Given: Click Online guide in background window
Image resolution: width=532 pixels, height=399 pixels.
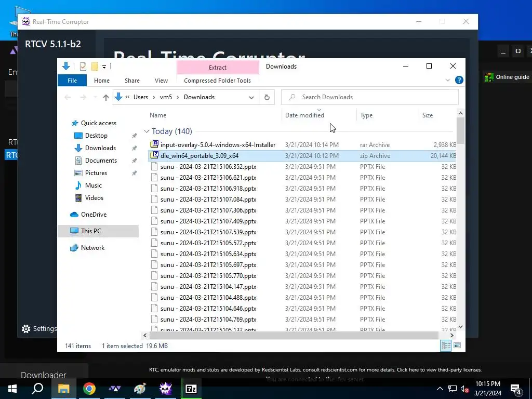Looking at the screenshot, I should 507,77.
